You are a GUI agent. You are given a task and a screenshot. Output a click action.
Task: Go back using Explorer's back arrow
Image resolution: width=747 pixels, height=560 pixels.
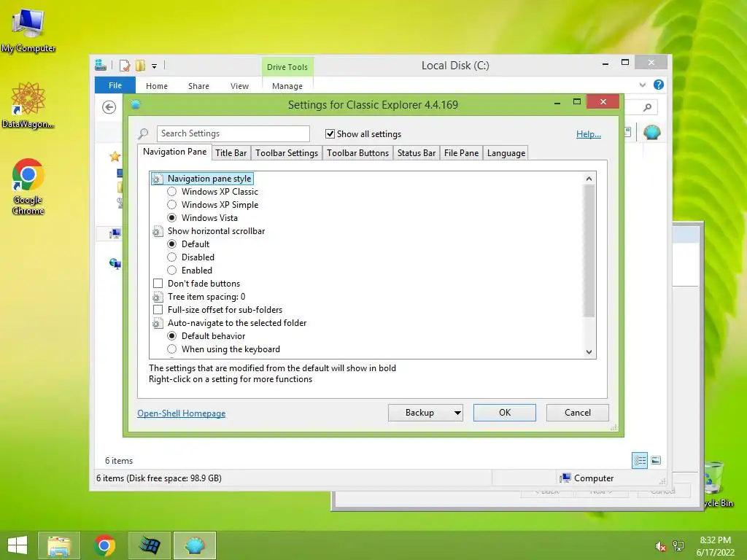[x=109, y=107]
